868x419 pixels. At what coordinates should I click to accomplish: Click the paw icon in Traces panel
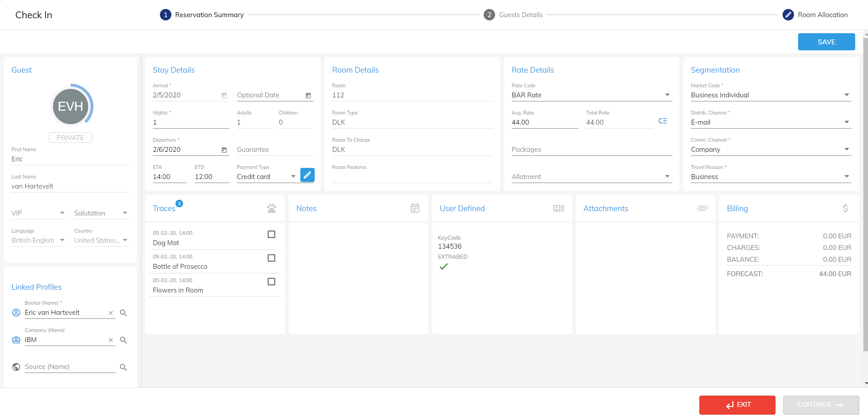[x=271, y=208]
